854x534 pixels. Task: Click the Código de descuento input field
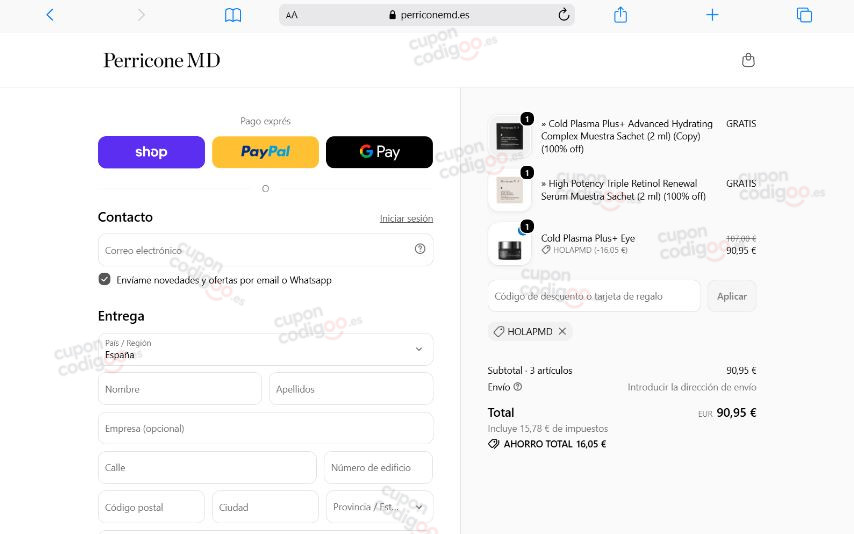594,296
